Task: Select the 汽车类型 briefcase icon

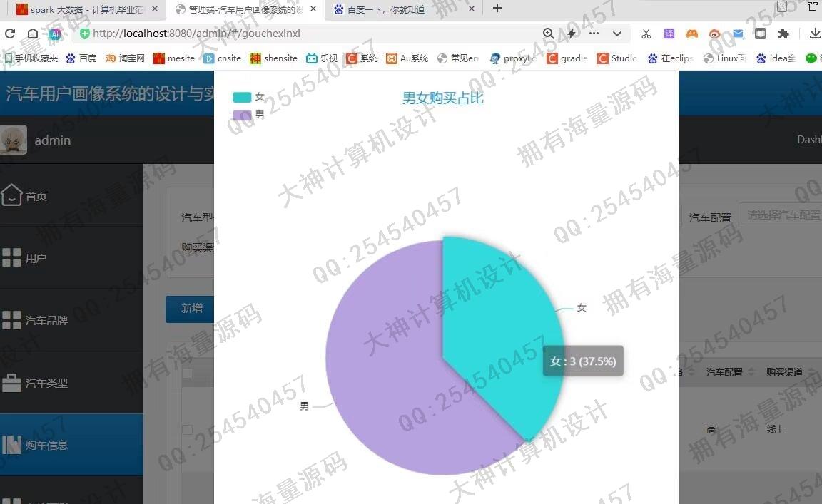Action: coord(11,383)
